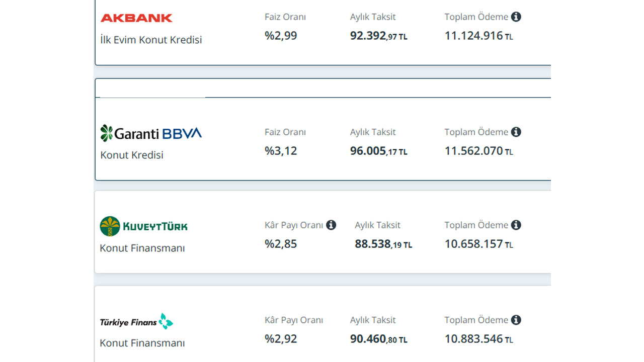Click the Kuveyt Türk logo
The height and width of the screenshot is (362, 644).
coord(143,226)
